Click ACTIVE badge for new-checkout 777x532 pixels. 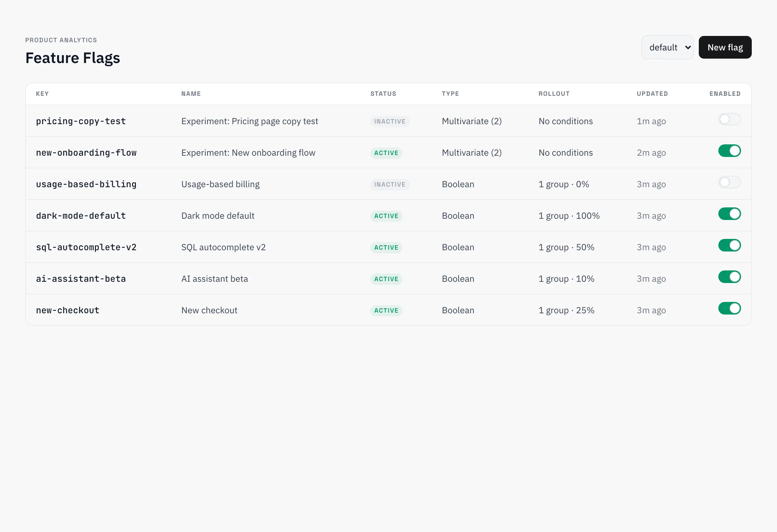pos(386,311)
